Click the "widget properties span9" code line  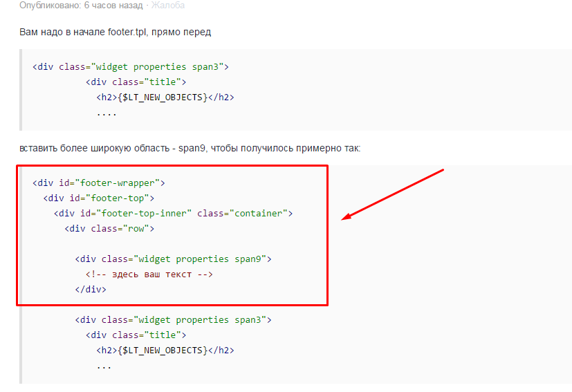[173, 259]
